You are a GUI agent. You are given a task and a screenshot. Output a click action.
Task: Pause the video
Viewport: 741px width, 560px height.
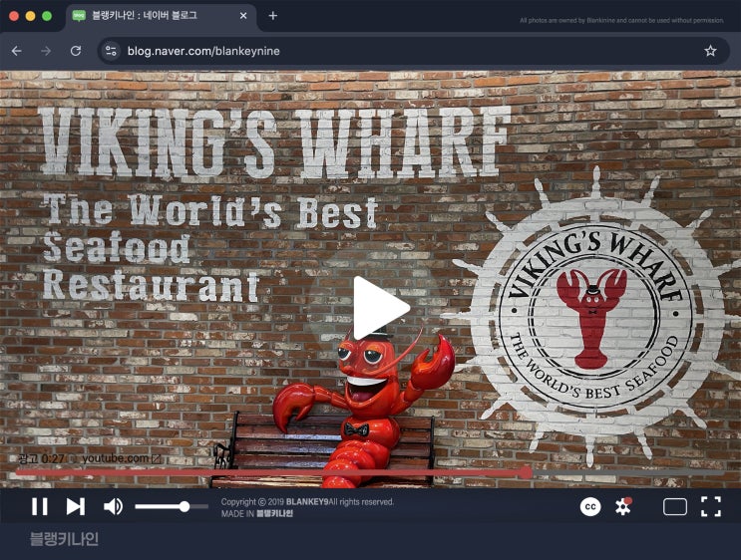pyautogui.click(x=40, y=506)
